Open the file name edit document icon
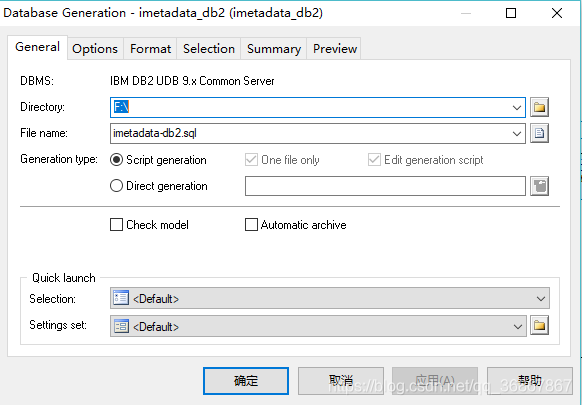Viewport: 582px width, 405px height. pyautogui.click(x=539, y=133)
